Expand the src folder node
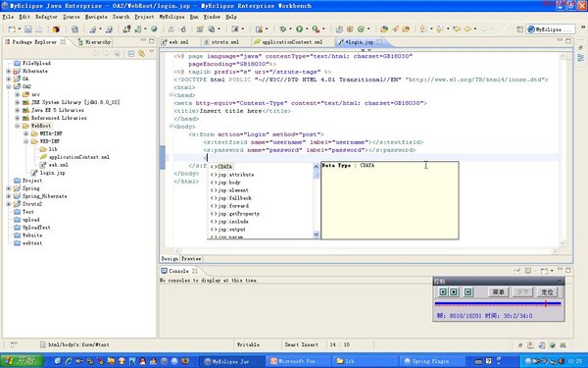 coord(18,94)
